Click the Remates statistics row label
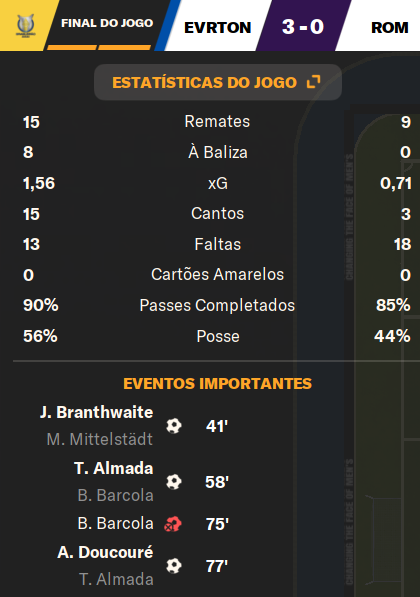 click(x=217, y=121)
